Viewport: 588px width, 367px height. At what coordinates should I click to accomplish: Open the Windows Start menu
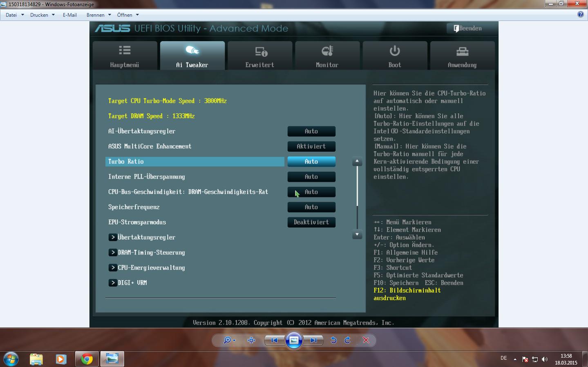click(11, 359)
